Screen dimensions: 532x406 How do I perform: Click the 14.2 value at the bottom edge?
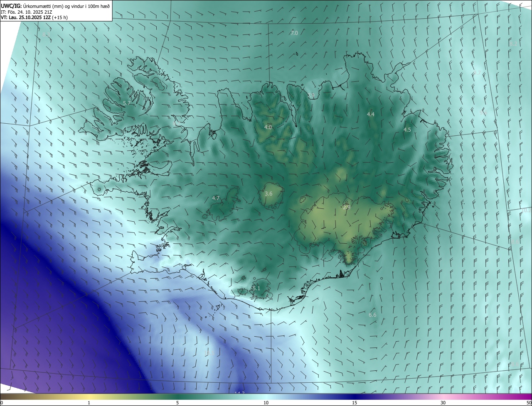(x=239, y=393)
